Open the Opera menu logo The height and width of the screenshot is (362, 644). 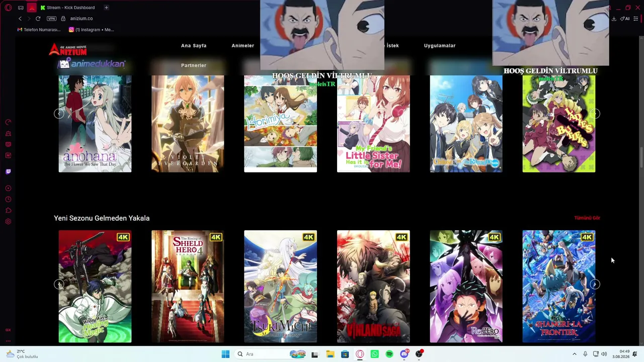pyautogui.click(x=9, y=8)
